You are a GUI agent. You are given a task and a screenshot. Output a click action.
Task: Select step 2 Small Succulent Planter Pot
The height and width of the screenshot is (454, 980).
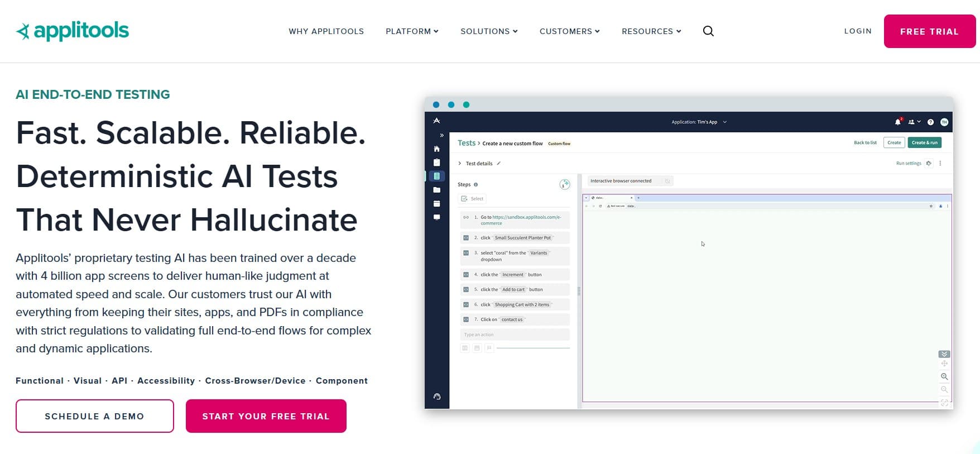click(515, 238)
